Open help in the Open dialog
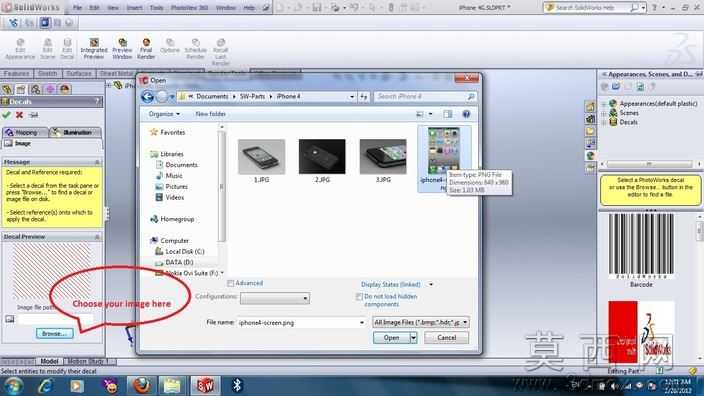This screenshot has width=704, height=396. point(466,114)
